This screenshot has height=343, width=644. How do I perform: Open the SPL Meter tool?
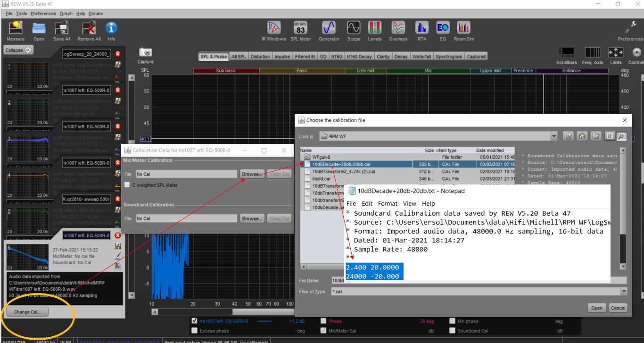[x=301, y=28]
